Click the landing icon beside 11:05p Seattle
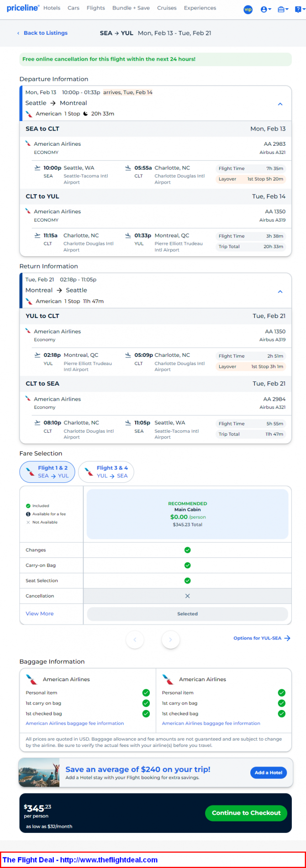 (x=128, y=423)
